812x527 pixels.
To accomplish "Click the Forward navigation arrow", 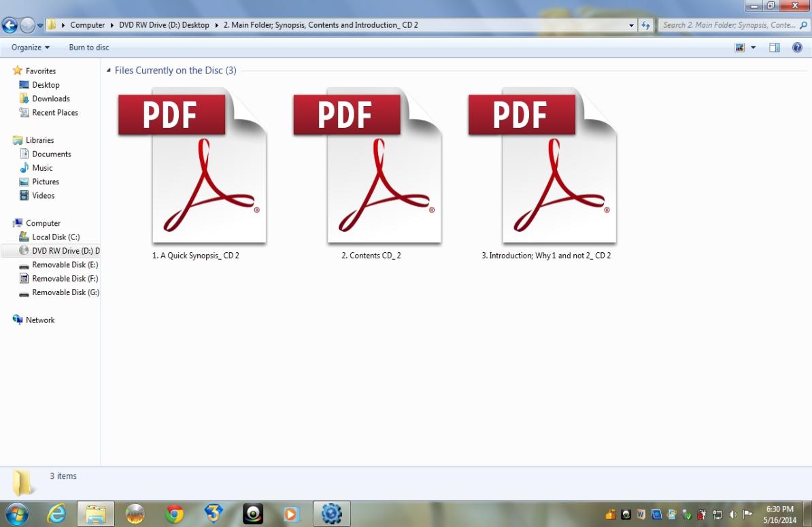I will point(27,25).
